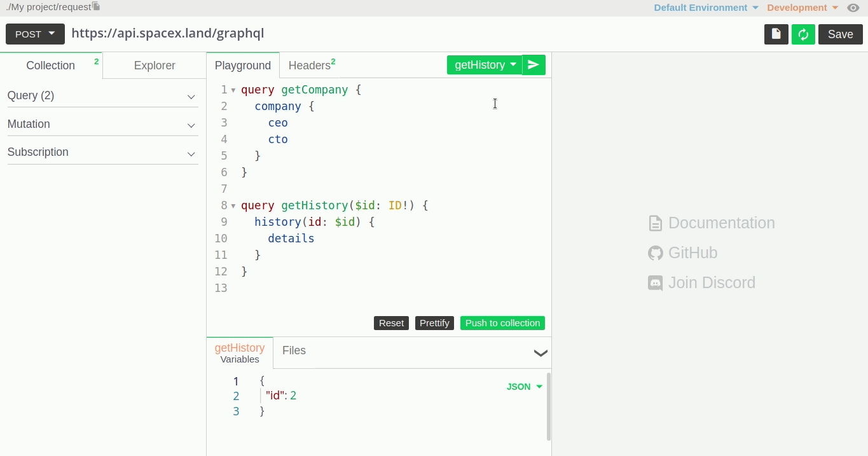Click the document icon button near Save

click(776, 34)
